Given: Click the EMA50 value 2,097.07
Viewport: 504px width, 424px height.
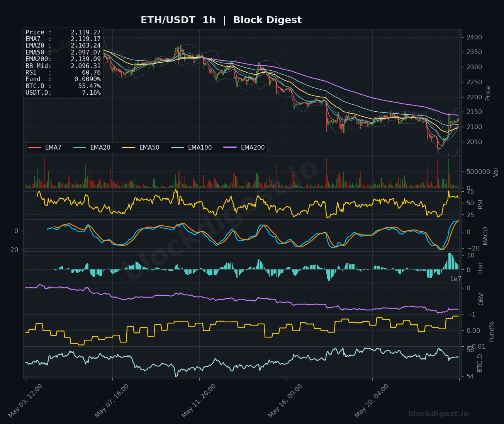Looking at the screenshot, I should tap(86, 53).
